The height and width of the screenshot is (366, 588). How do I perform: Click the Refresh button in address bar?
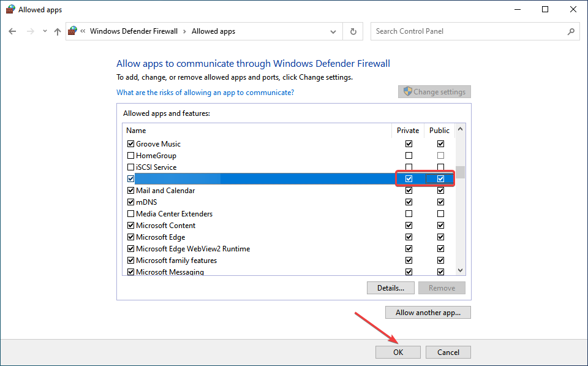[353, 31]
